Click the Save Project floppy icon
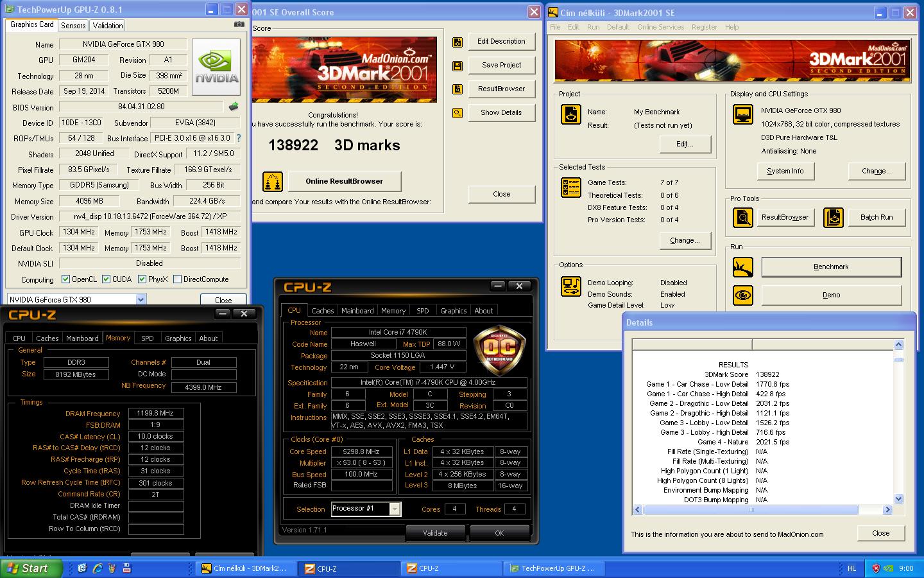 (x=458, y=66)
